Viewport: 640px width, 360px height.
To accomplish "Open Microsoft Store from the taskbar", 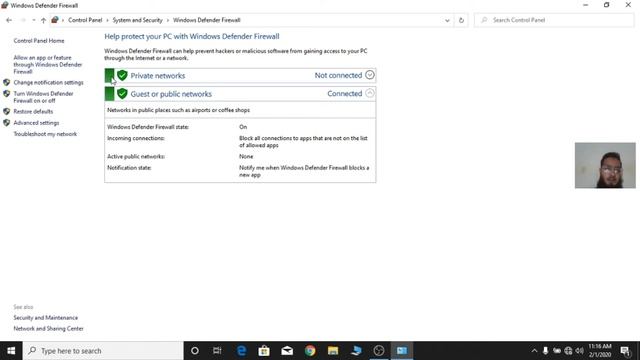I will coord(264,351).
